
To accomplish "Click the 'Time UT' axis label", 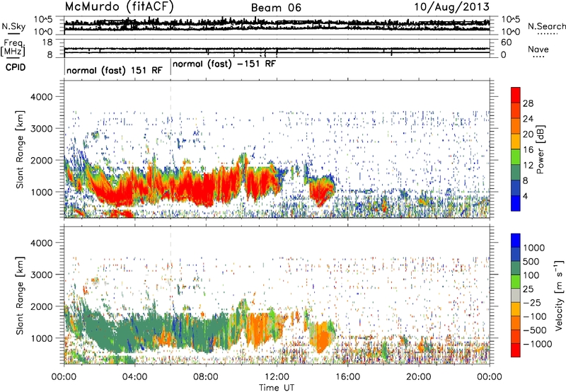I will (277, 388).
